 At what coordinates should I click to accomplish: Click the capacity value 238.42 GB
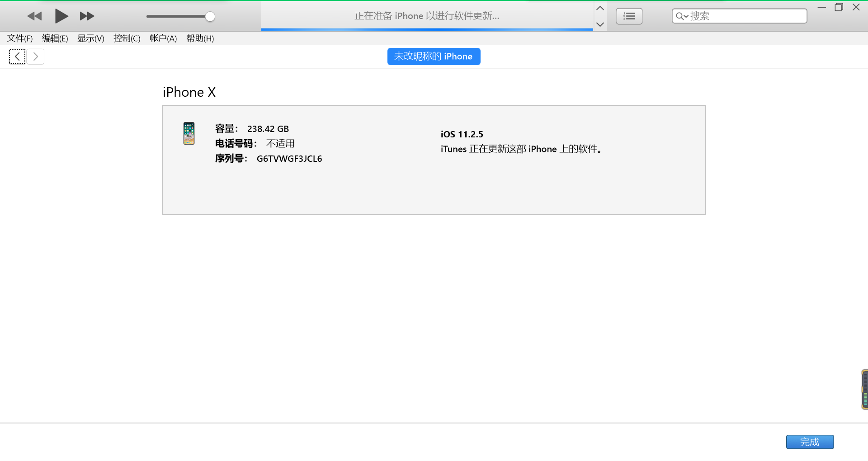(x=268, y=129)
